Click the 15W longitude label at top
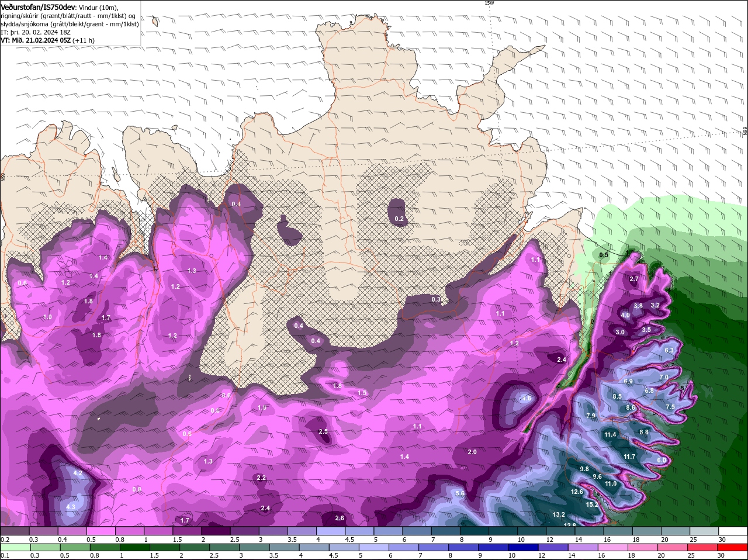 (489, 3)
